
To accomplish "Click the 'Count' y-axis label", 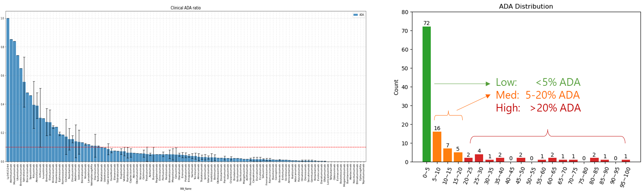I will 396,87.
